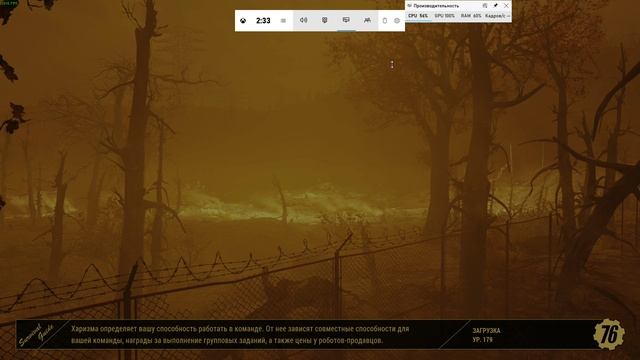Click the mouse click-through icon in Game Bar
The image size is (640, 360).
[x=384, y=20]
